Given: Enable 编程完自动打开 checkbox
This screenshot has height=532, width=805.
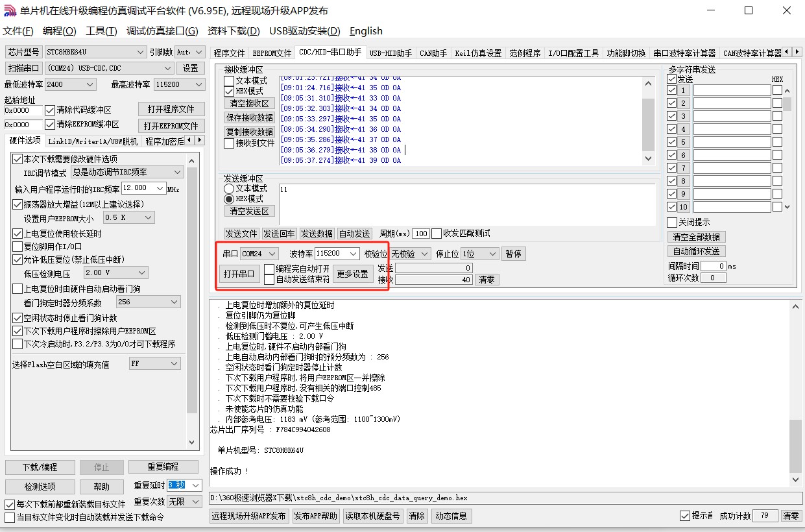Looking at the screenshot, I should (x=269, y=269).
